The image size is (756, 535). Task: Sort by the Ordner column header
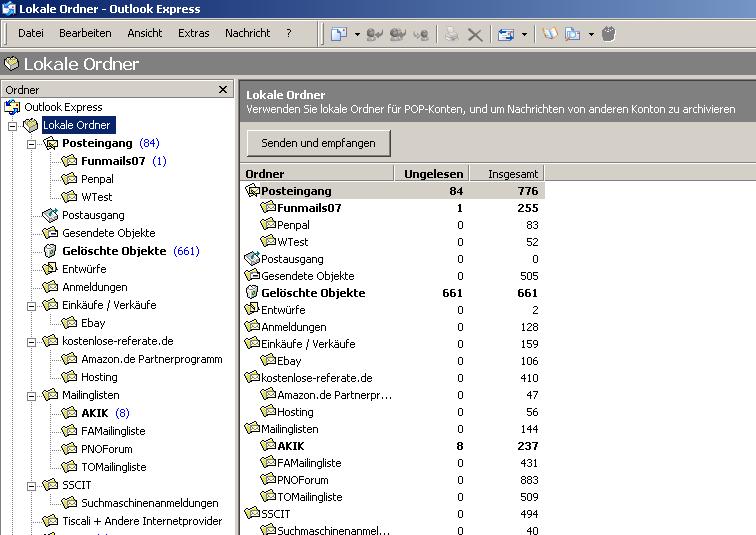click(x=317, y=174)
